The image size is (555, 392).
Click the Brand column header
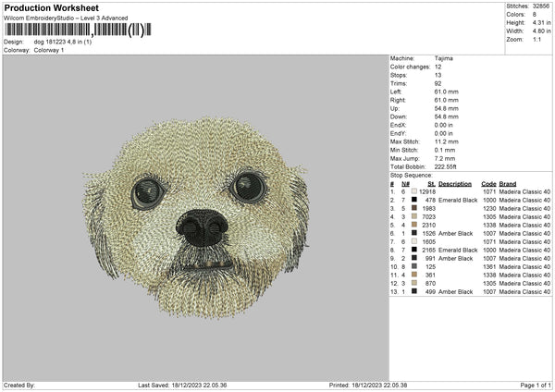[508, 182]
